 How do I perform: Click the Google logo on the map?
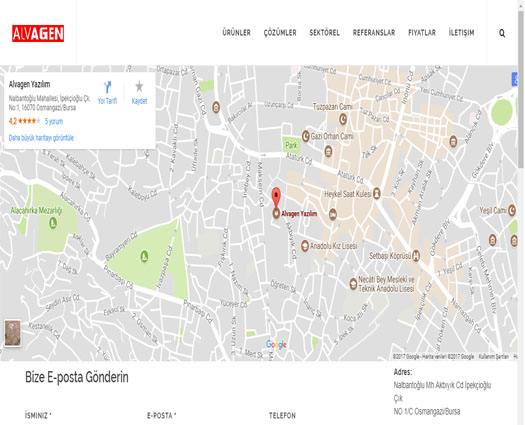coord(276,344)
